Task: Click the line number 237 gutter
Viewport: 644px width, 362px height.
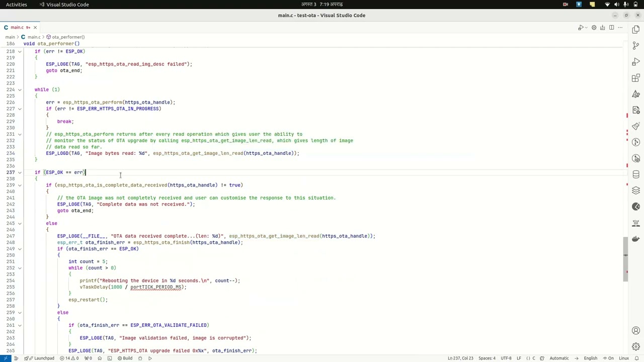Action: pos(10,172)
